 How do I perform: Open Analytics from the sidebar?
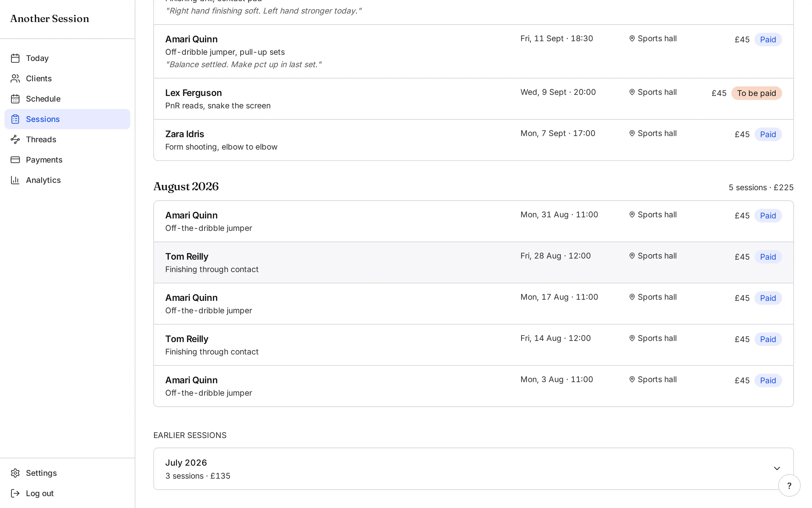(67, 180)
